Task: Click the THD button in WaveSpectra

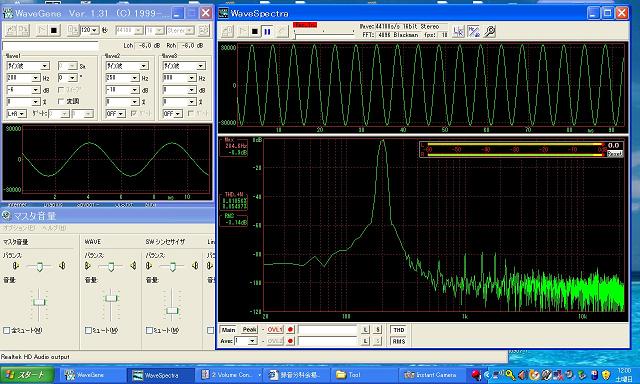Action: click(x=399, y=330)
